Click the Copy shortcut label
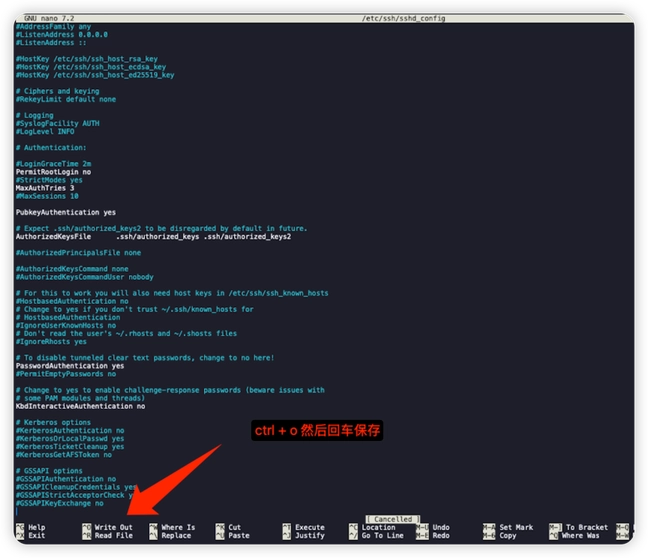This screenshot has height=558, width=648. 507,535
